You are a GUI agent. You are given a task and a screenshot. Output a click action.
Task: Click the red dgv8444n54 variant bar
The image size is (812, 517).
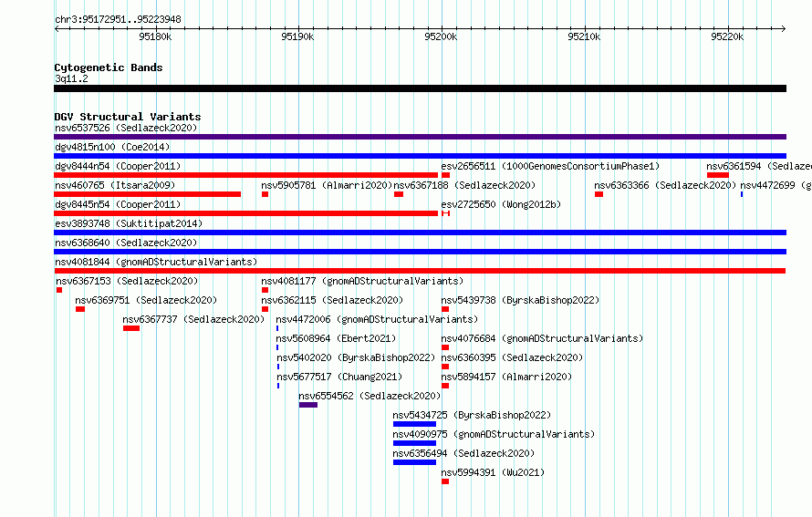(x=246, y=175)
